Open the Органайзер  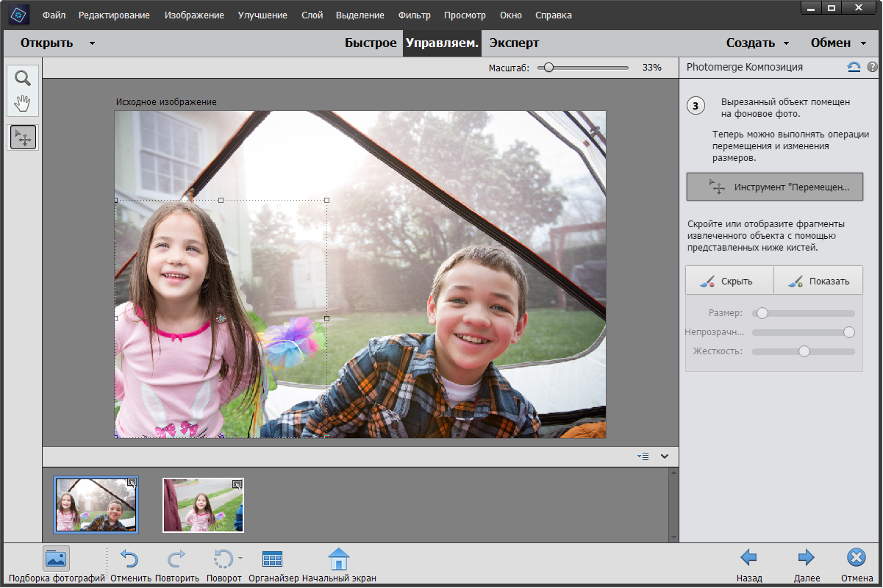(x=273, y=559)
